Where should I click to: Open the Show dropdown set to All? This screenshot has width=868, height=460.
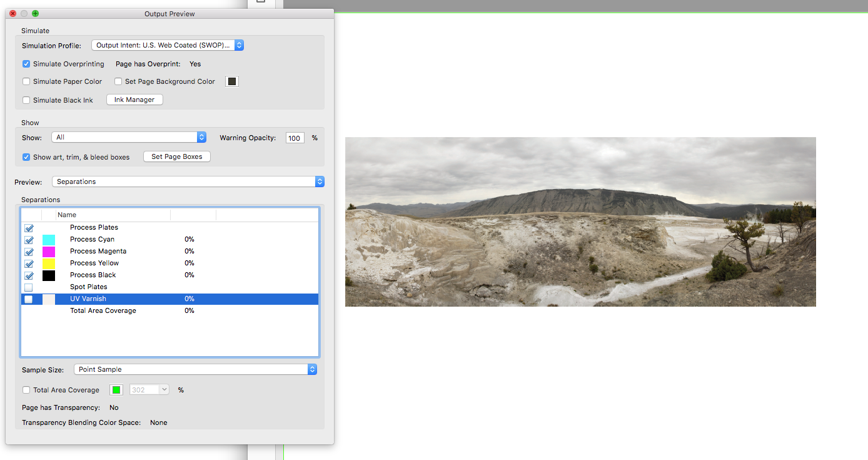coord(129,137)
